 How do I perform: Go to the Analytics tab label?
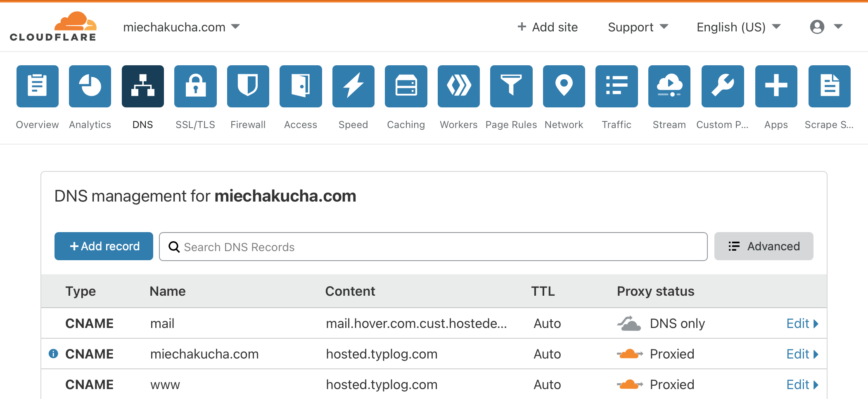tap(90, 125)
